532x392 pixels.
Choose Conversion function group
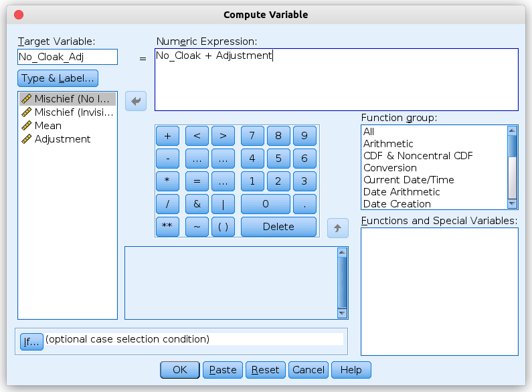click(x=435, y=168)
